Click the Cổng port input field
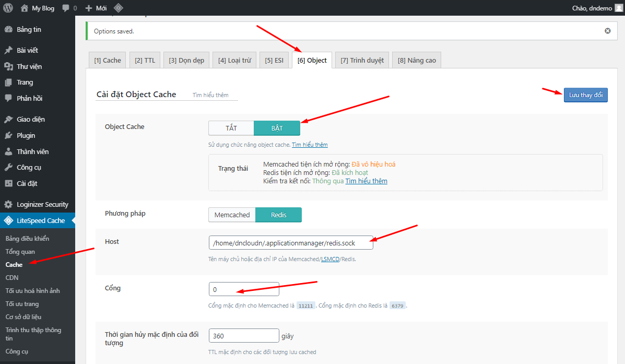 coord(244,289)
